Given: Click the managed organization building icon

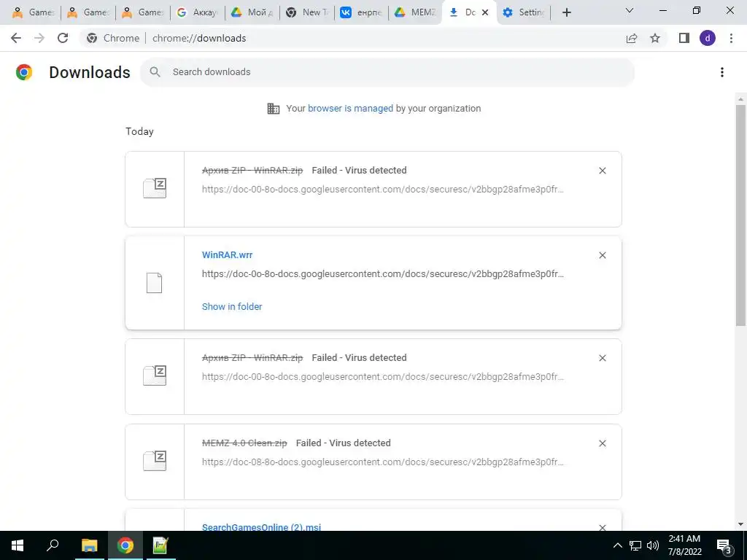Looking at the screenshot, I should [274, 109].
